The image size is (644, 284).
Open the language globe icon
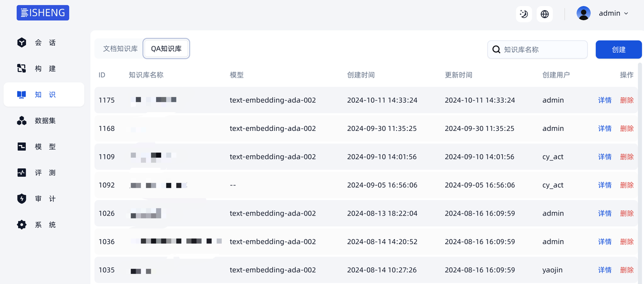[x=544, y=14]
